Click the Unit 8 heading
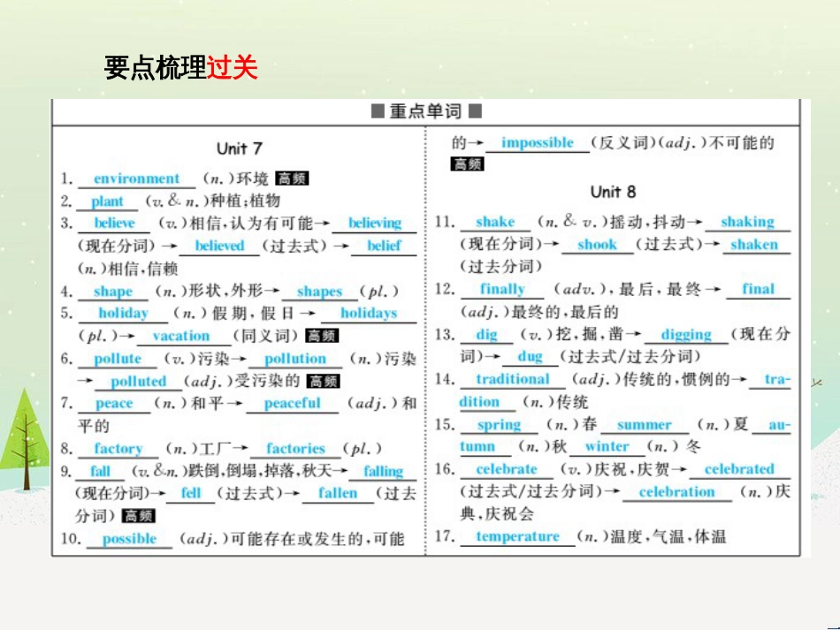The image size is (840, 630). pos(613,192)
